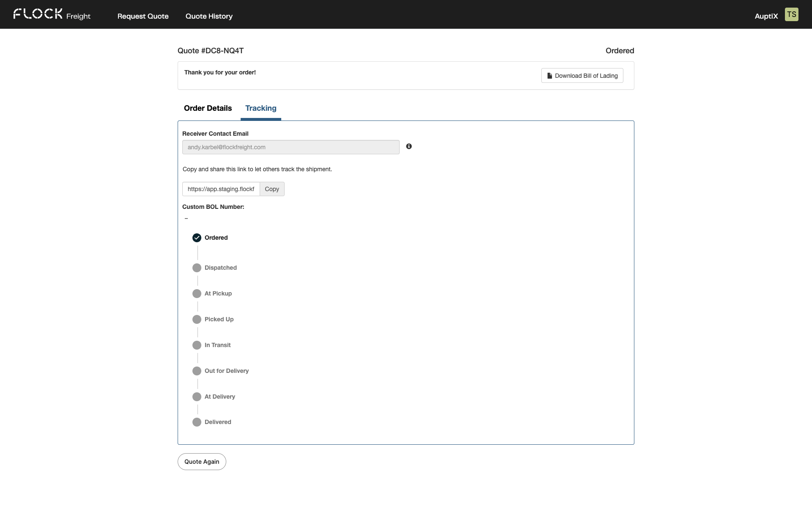Click the Picked Up milestone indicator
The width and height of the screenshot is (812, 509).
(x=197, y=319)
